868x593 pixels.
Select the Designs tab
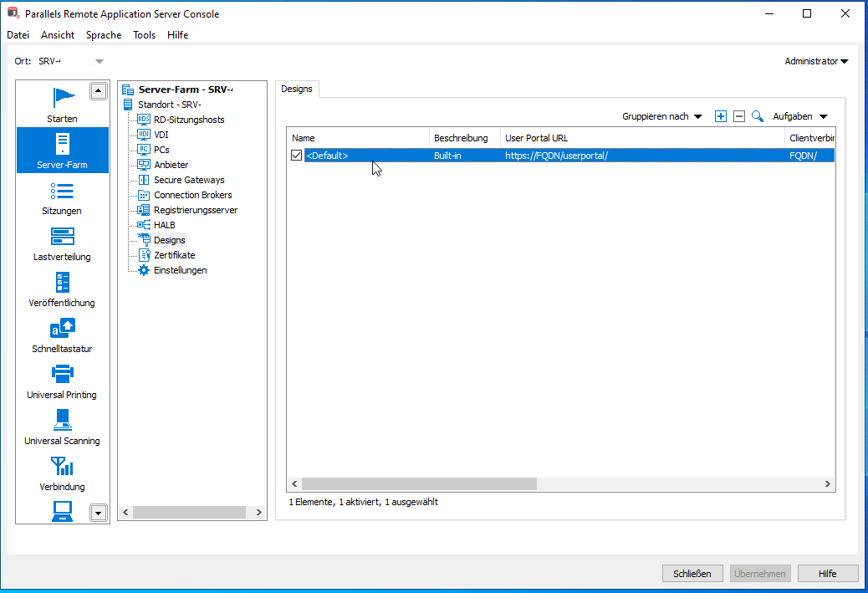click(297, 89)
